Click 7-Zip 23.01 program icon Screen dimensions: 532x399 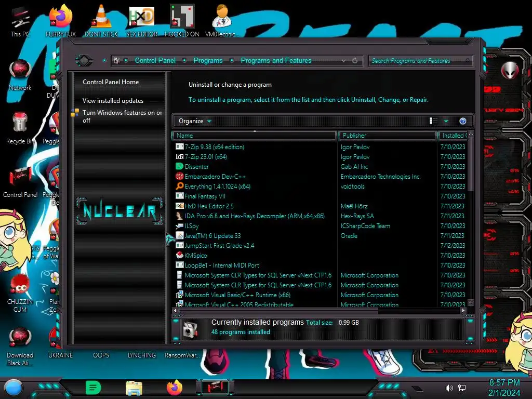pyautogui.click(x=179, y=157)
